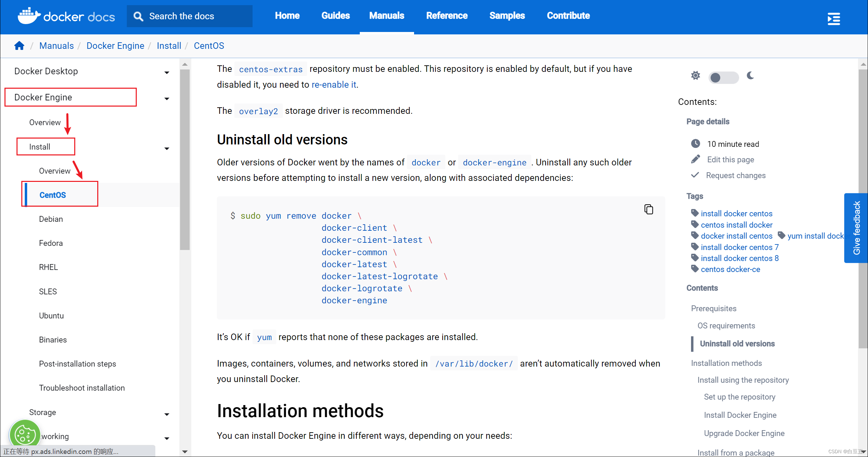Follow the re-enable it link
Viewport: 868px width, 457px height.
tap(334, 85)
